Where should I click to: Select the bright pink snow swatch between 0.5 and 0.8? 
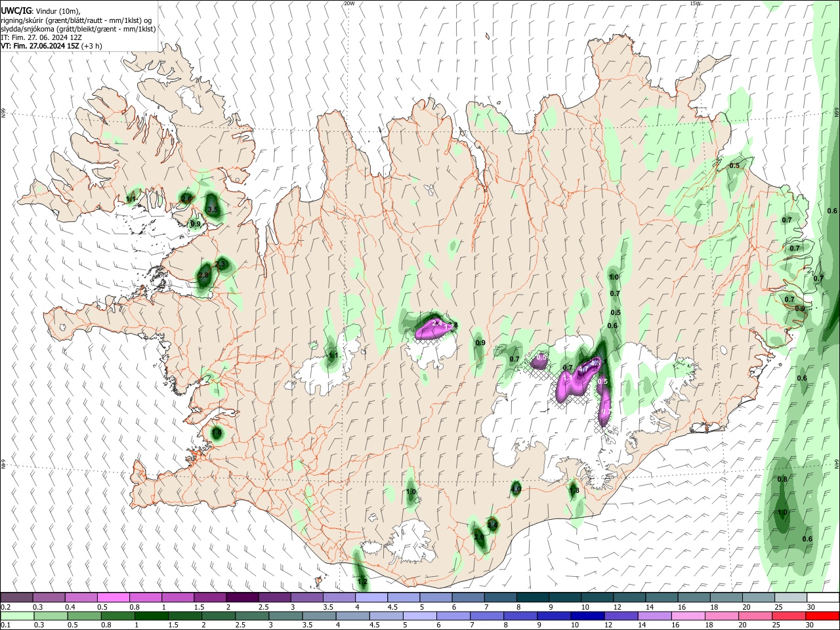(x=114, y=598)
